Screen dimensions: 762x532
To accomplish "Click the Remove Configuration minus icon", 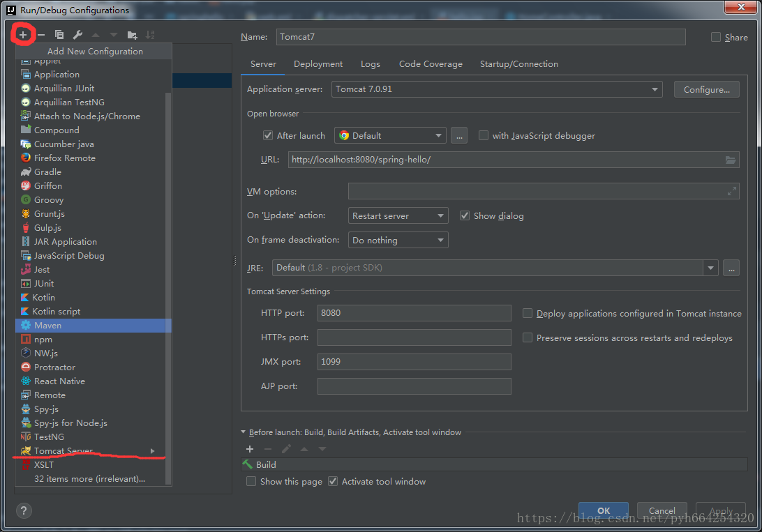I will (41, 34).
